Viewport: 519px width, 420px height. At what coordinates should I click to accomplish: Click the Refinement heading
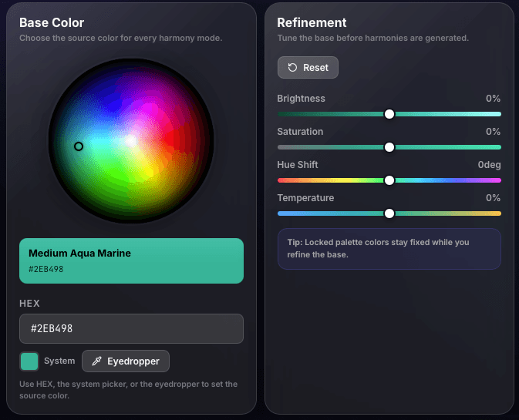(x=312, y=23)
